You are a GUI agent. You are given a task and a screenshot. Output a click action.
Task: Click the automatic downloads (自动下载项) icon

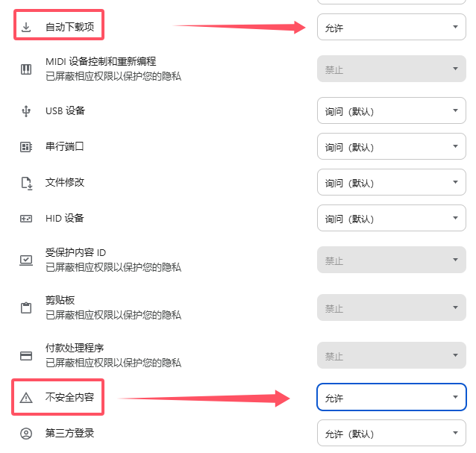26,28
